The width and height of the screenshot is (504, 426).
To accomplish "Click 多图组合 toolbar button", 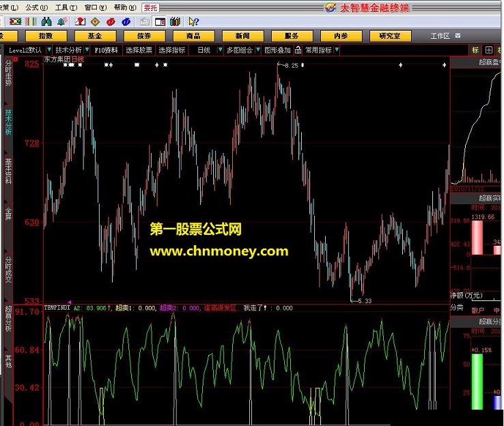I will click(240, 50).
